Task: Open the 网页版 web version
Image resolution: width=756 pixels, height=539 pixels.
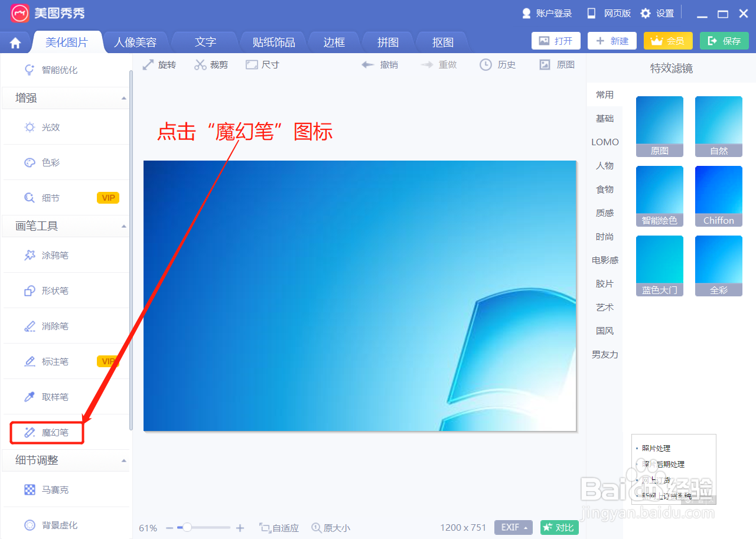Action: pyautogui.click(x=608, y=13)
